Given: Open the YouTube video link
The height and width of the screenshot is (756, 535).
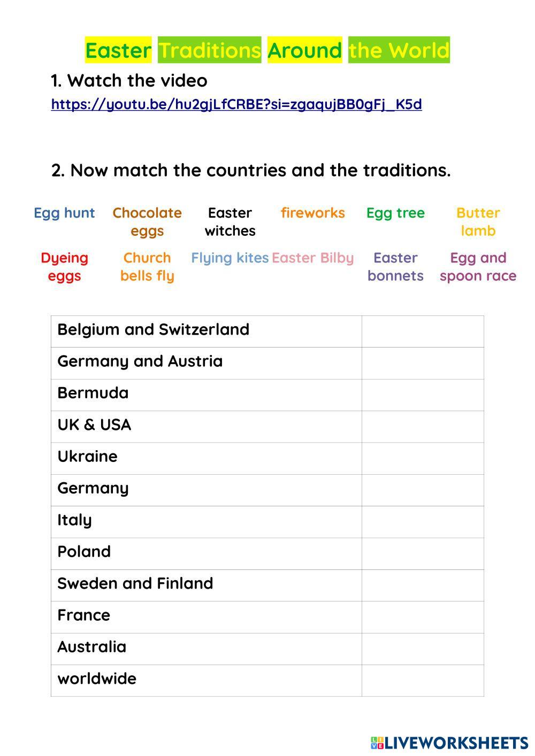Looking at the screenshot, I should click(x=236, y=104).
